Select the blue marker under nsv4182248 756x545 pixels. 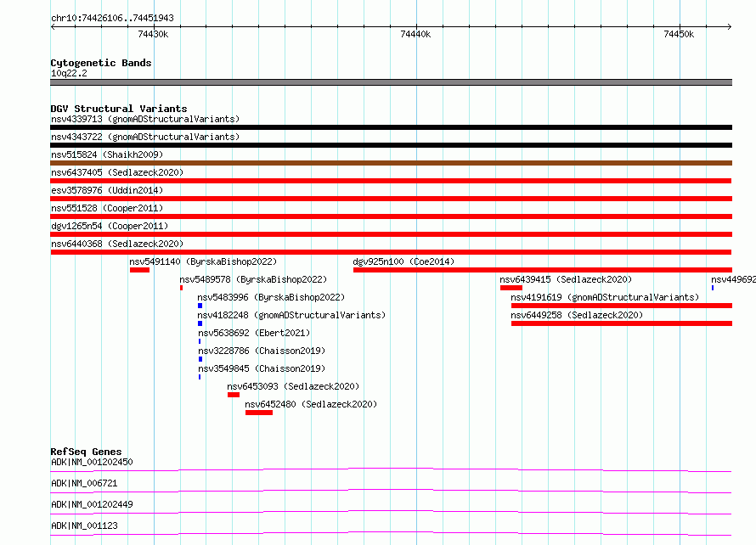pyautogui.click(x=200, y=323)
